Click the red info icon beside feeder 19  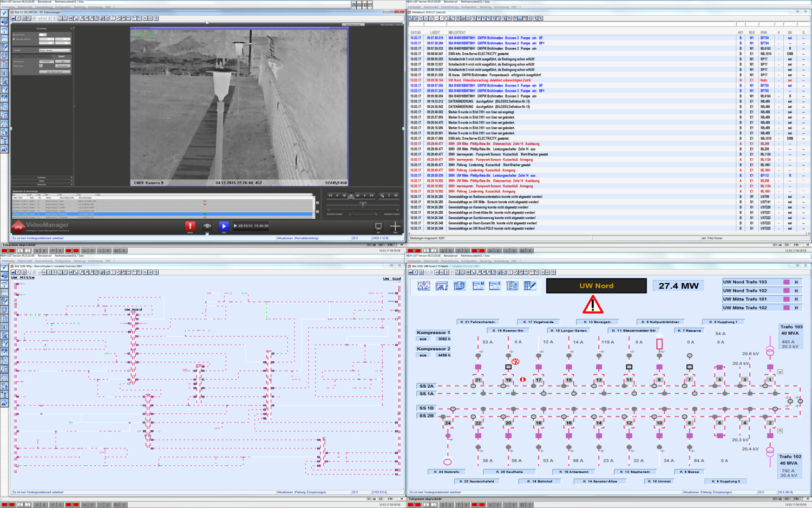[x=523, y=380]
